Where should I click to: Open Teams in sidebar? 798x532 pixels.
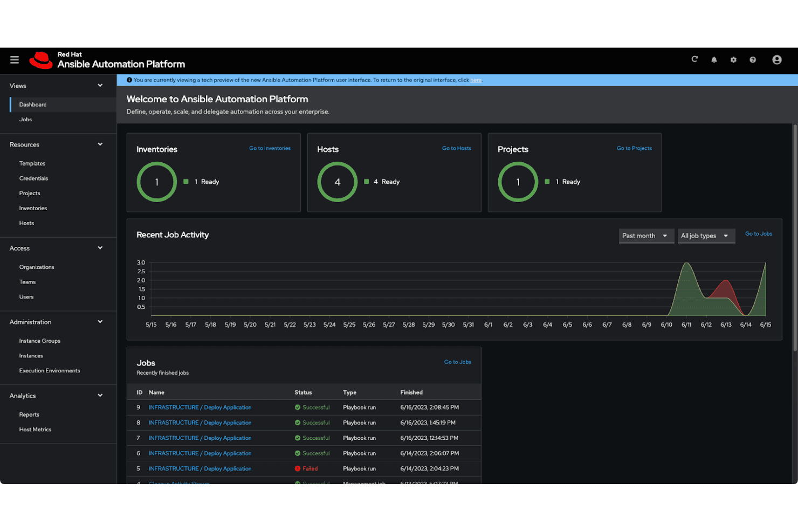click(x=27, y=282)
